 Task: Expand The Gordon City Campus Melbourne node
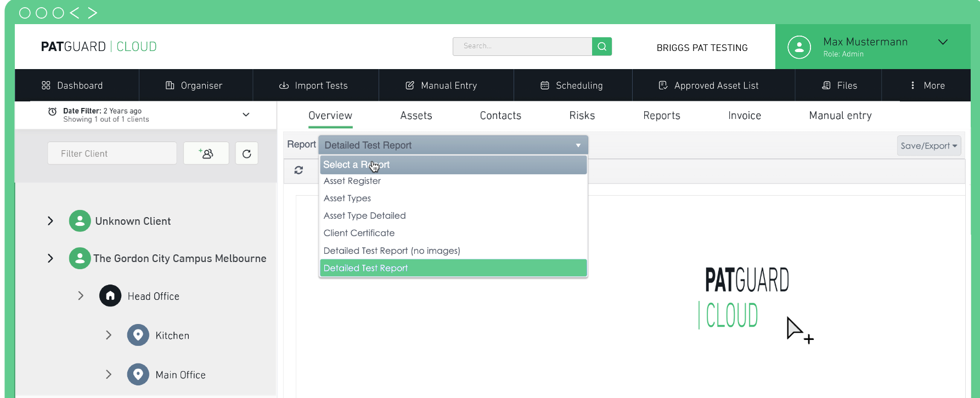50,258
